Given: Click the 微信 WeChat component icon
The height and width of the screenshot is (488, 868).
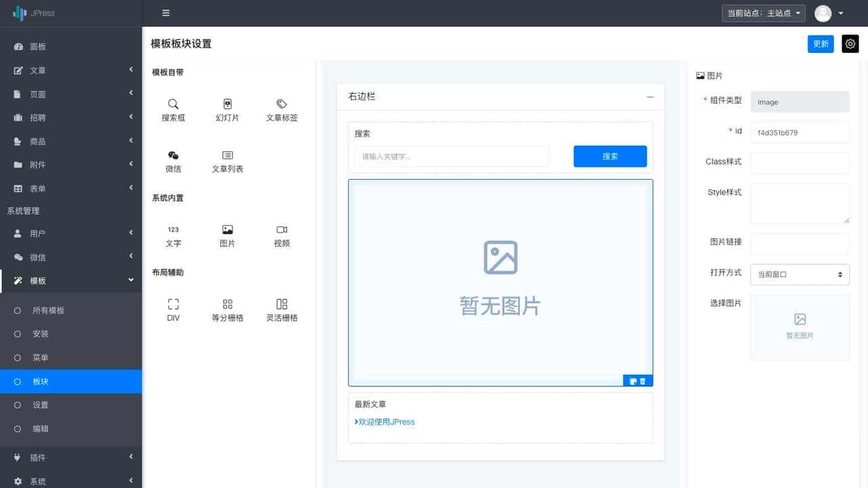Looking at the screenshot, I should 173,161.
